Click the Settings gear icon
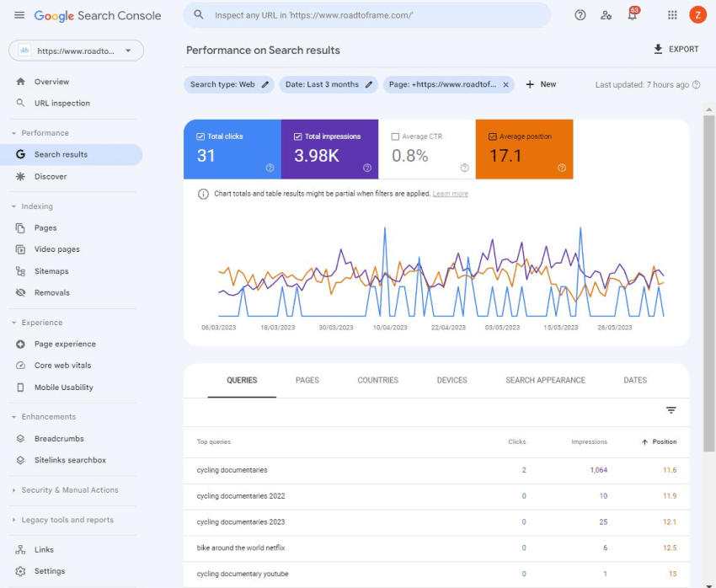The image size is (716, 588). (20, 571)
